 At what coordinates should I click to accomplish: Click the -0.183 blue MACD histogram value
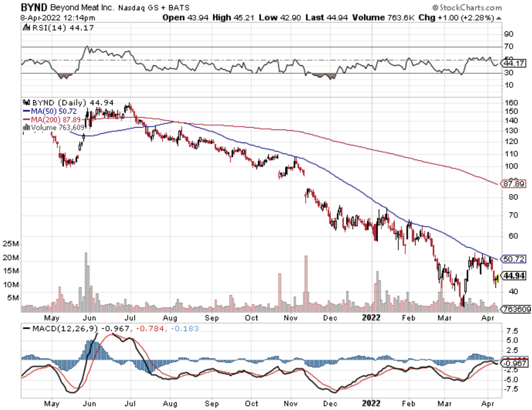click(x=185, y=328)
